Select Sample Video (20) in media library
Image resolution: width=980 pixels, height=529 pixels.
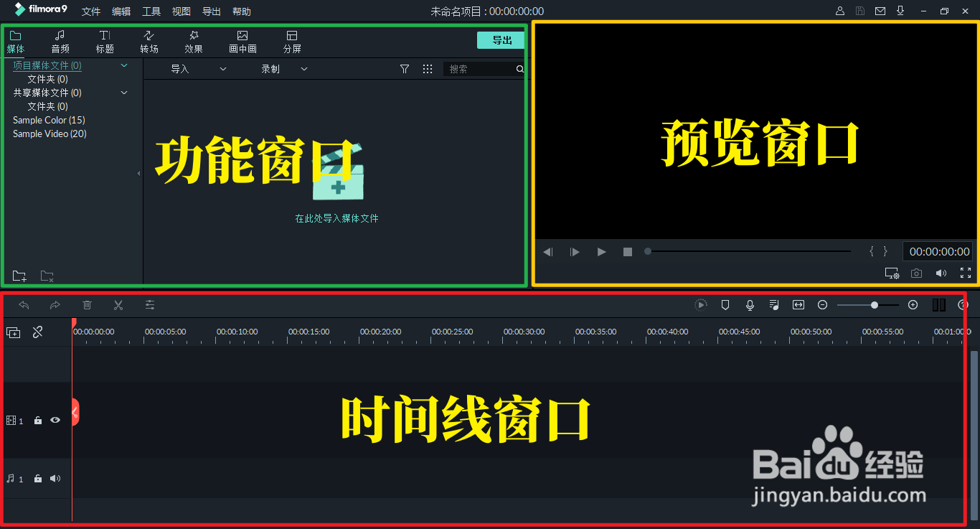[x=50, y=134]
